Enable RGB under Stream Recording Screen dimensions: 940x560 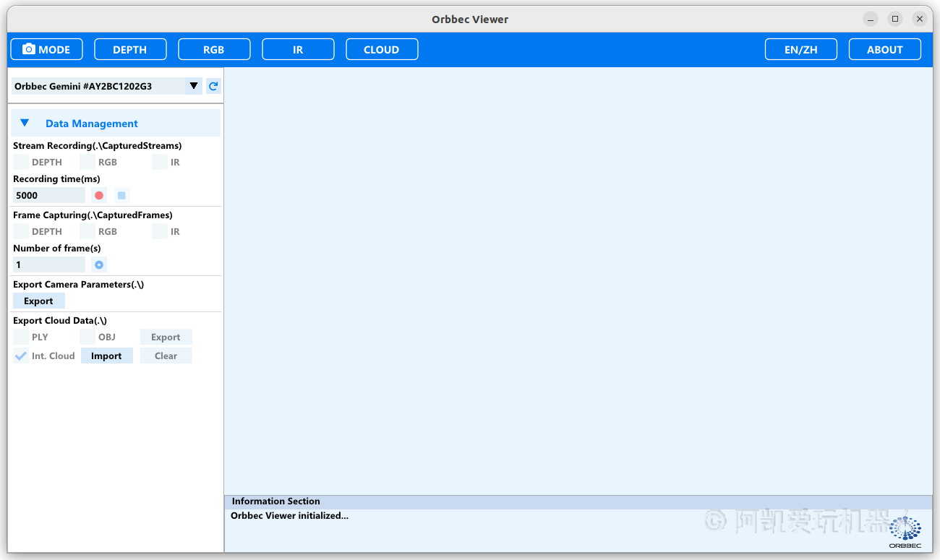87,162
